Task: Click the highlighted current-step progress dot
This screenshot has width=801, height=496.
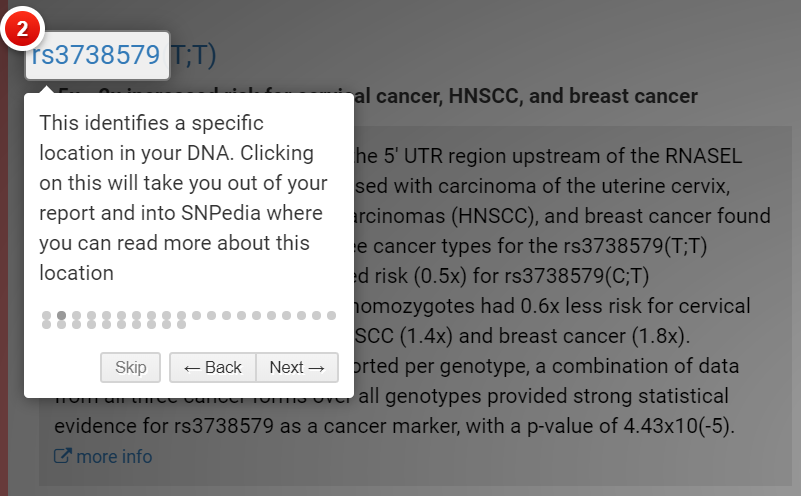Action: (62, 316)
